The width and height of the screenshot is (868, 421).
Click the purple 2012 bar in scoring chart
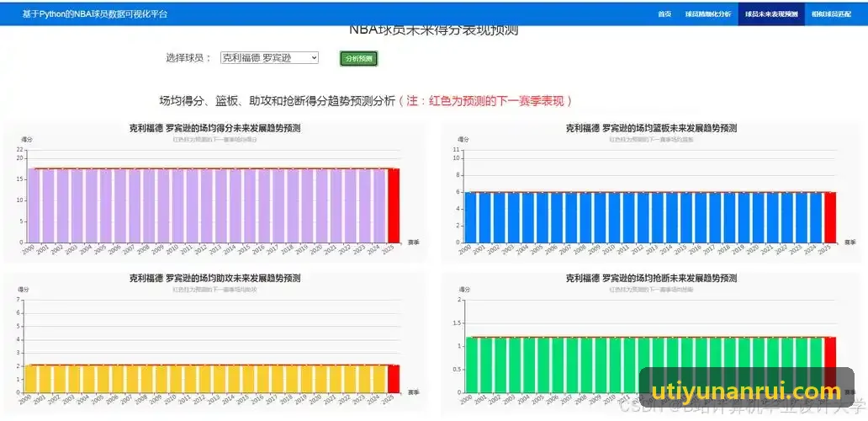[206, 205]
